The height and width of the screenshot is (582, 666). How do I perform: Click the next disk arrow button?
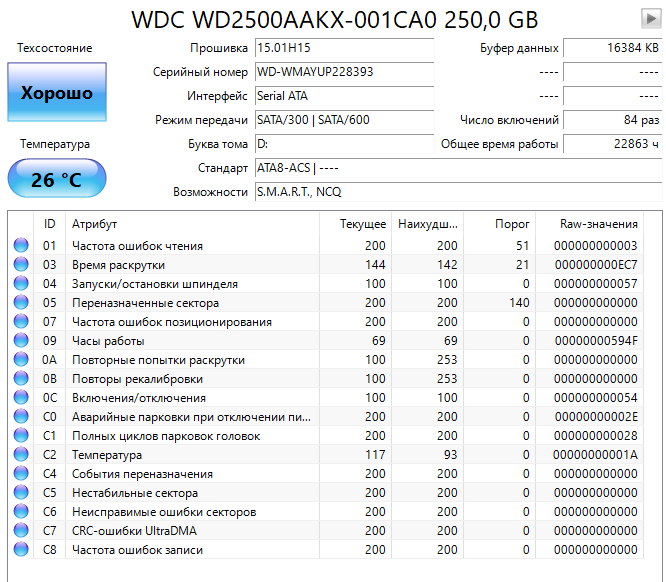[651, 18]
